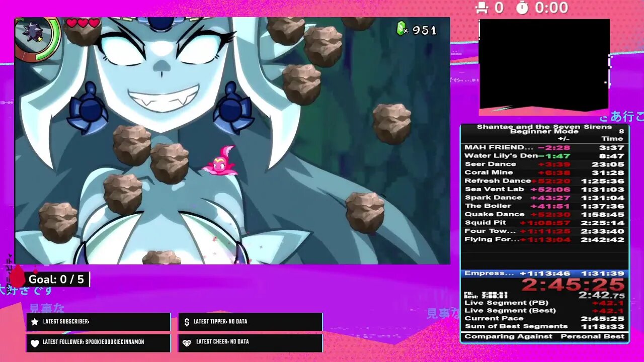The height and width of the screenshot is (362, 644).
Task: Click the stopwatch timer icon
Action: [x=522, y=8]
